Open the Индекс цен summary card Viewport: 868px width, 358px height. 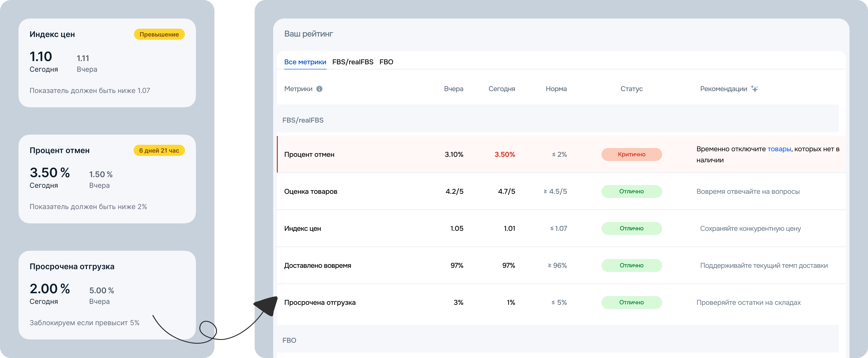pos(107,63)
